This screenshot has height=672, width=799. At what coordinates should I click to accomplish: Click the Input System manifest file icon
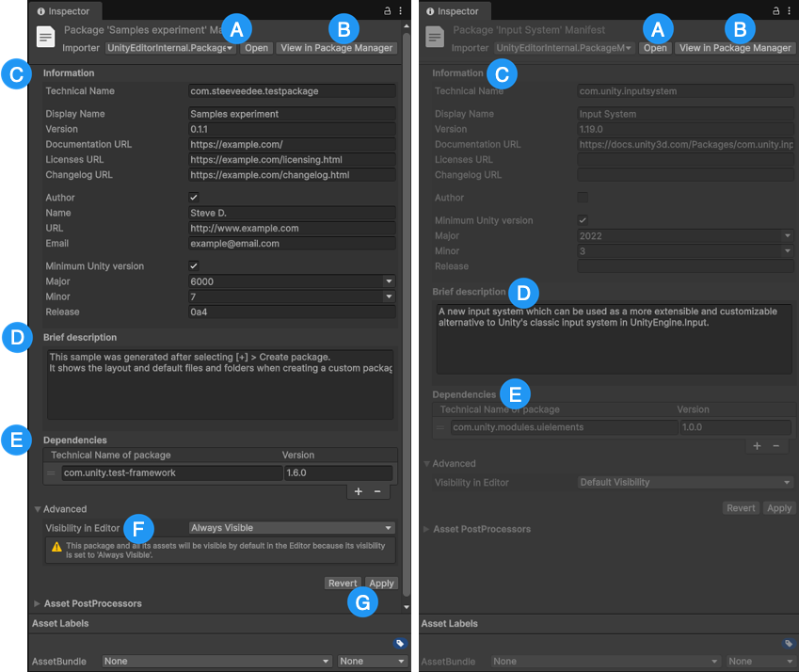coord(435,37)
